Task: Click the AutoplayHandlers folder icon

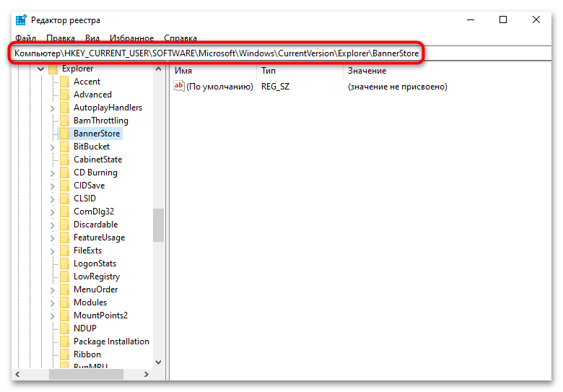Action: (65, 108)
